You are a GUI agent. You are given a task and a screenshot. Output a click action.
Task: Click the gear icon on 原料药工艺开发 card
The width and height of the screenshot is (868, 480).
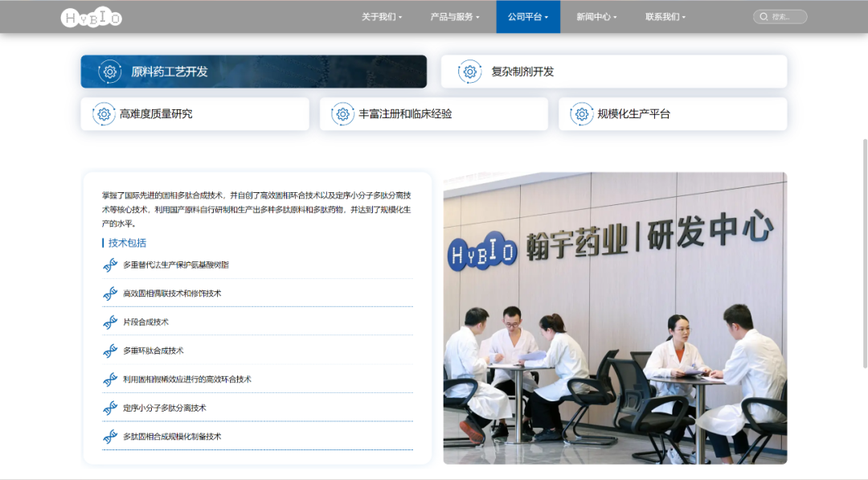pos(110,71)
